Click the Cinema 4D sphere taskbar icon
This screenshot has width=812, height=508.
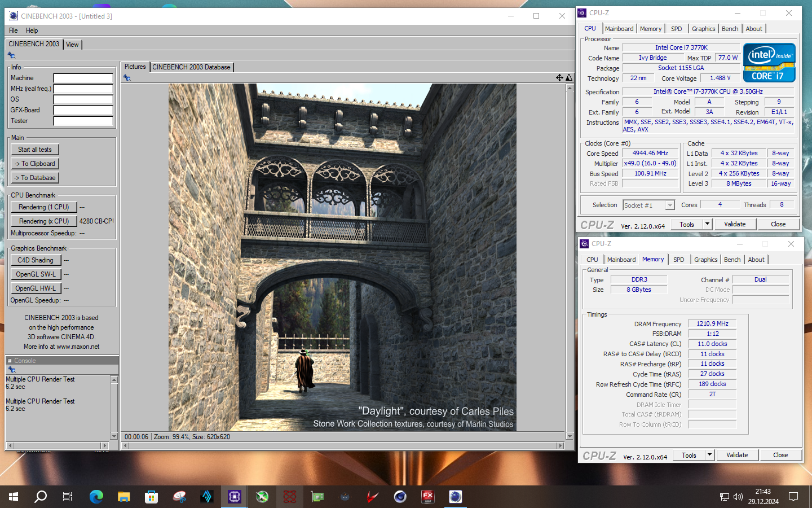point(400,497)
